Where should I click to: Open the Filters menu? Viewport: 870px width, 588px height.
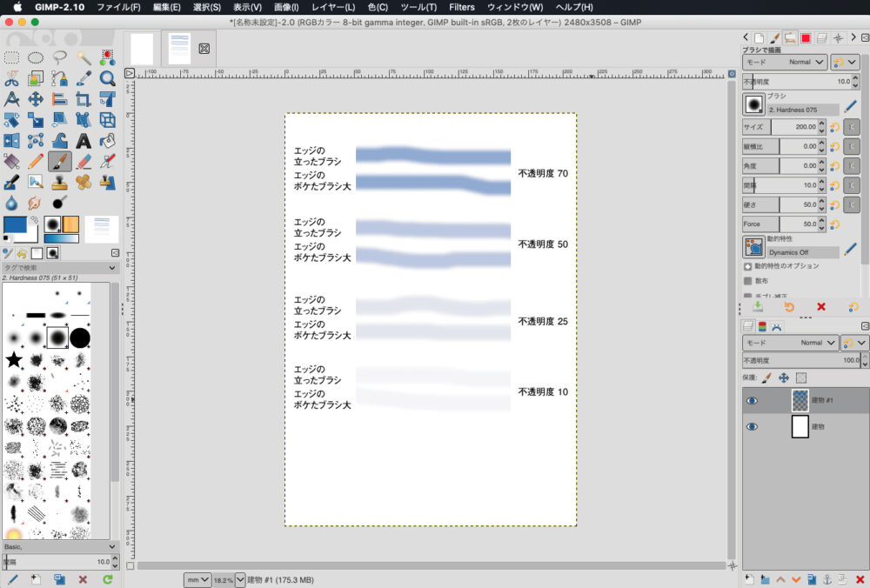(x=461, y=7)
